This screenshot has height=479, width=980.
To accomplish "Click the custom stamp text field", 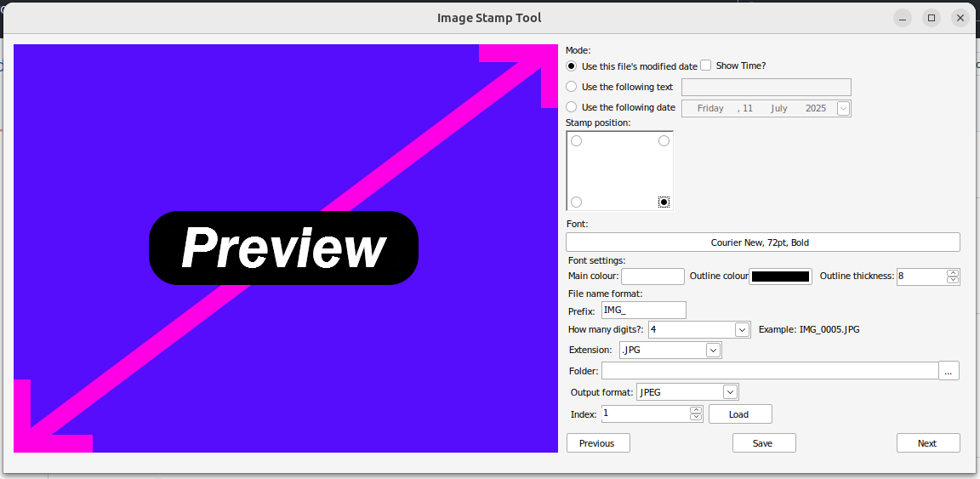I will 766,87.
